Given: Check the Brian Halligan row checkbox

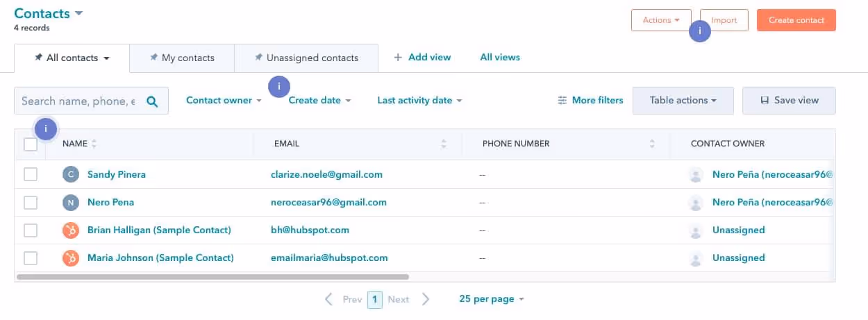Looking at the screenshot, I should point(31,230).
